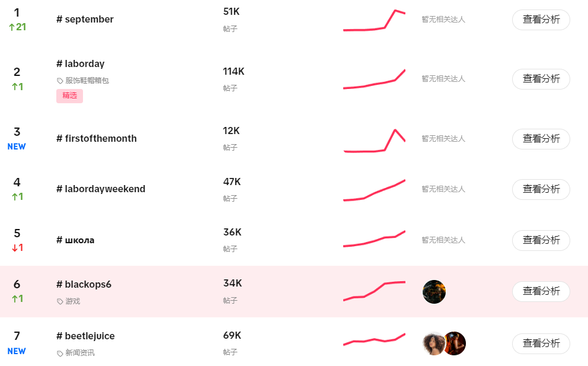
Task: Click the 游戏 category tag icon
Action: click(60, 301)
